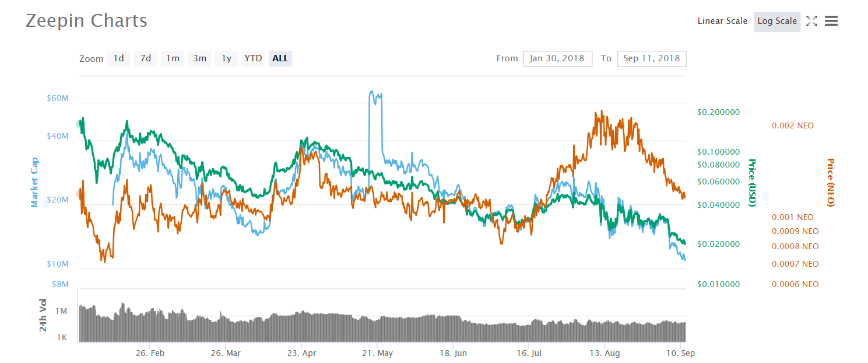Click the 21. May date label
The image size is (868, 363).
point(377,353)
